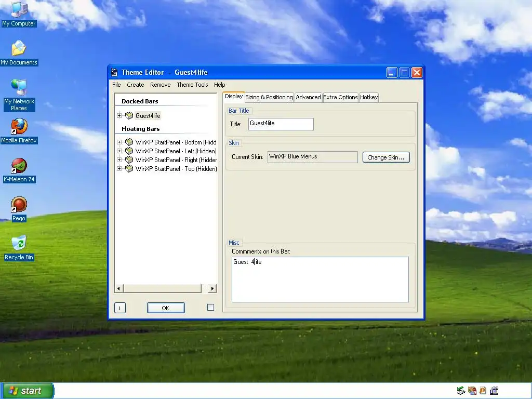Select the My Network Places icon
The image size is (532, 399).
[19, 95]
